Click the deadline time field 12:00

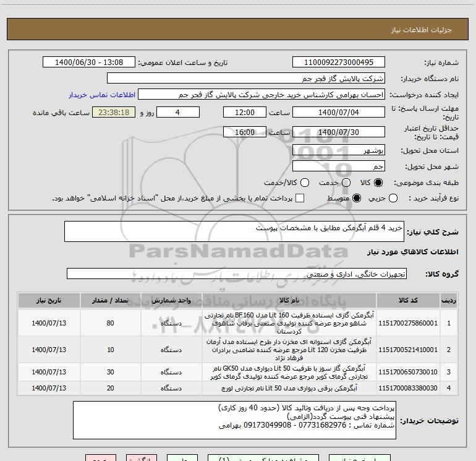click(x=245, y=112)
